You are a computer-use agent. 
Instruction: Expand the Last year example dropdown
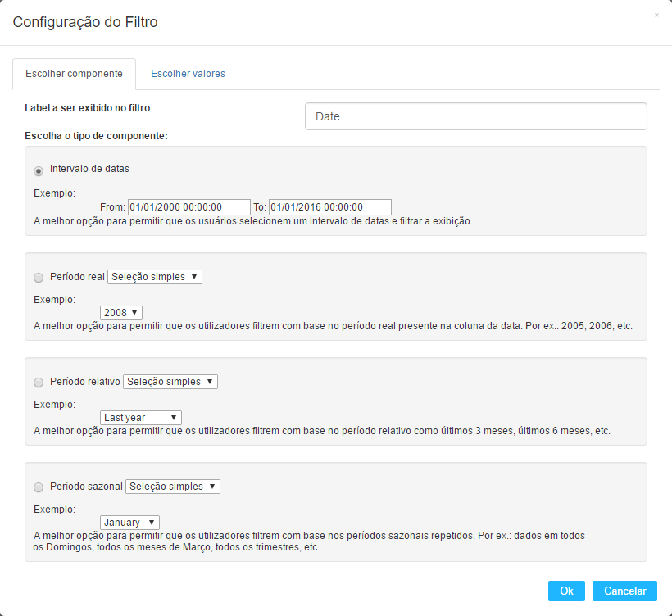coord(141,418)
